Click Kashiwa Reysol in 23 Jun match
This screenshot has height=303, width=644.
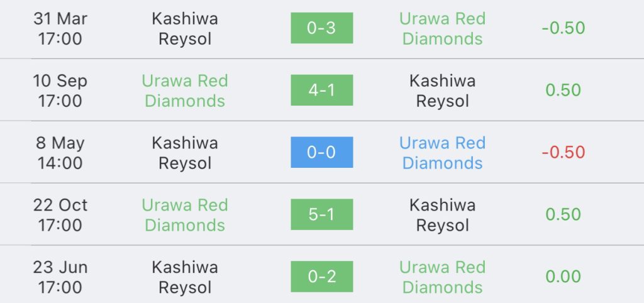185,277
